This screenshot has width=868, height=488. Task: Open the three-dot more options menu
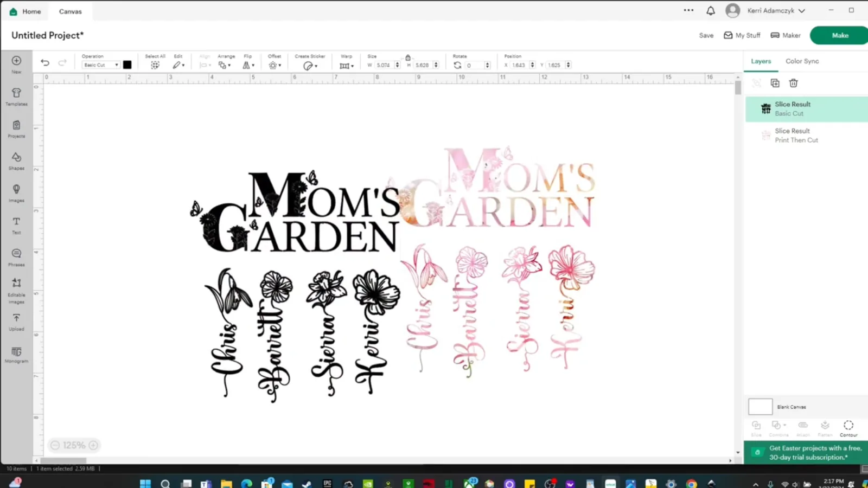[688, 10]
